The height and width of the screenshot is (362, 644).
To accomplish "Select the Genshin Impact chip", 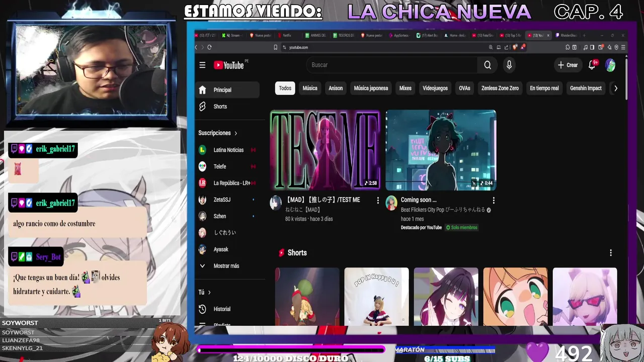I will pyautogui.click(x=586, y=88).
